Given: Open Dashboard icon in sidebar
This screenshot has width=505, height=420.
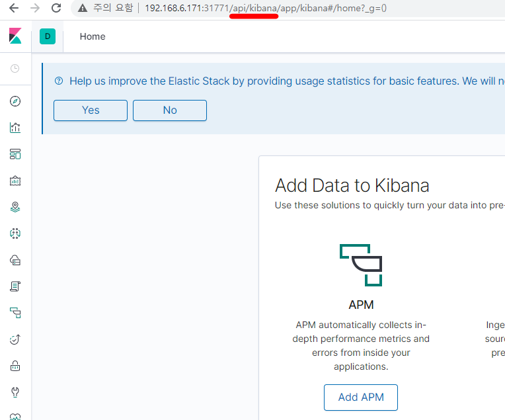Looking at the screenshot, I should 15,154.
